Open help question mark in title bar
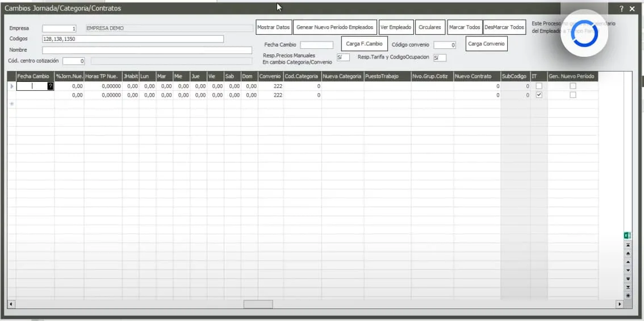This screenshot has width=644, height=321. click(x=622, y=9)
